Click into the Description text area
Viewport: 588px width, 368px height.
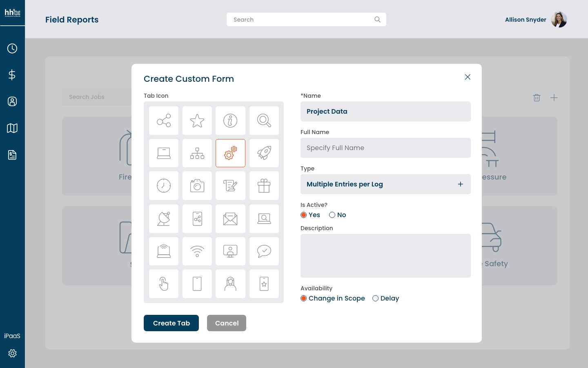pyautogui.click(x=385, y=256)
